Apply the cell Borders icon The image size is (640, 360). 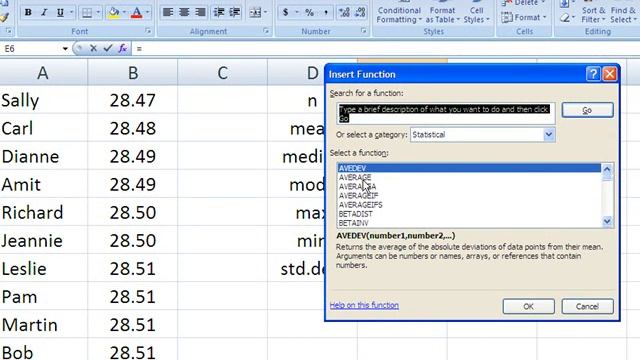point(87,13)
